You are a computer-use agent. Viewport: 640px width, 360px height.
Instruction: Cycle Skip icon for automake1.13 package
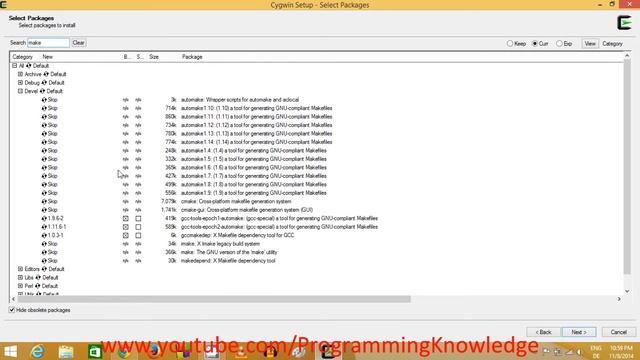pos(44,133)
